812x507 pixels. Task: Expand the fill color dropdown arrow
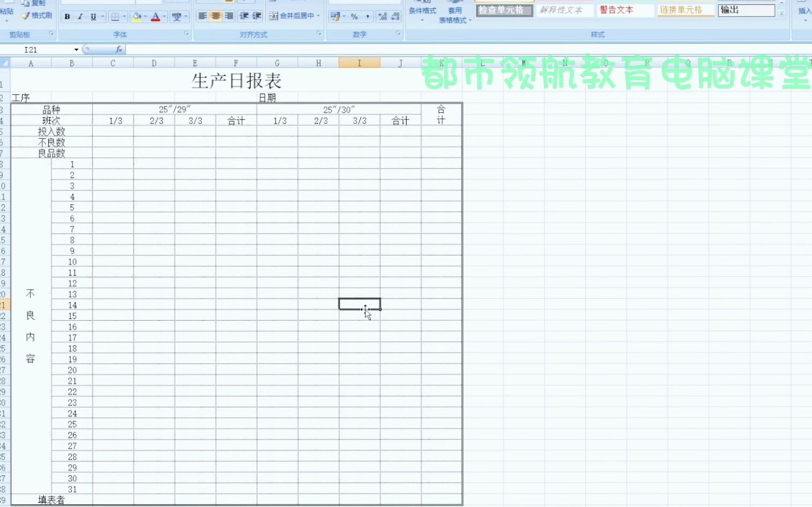[145, 17]
